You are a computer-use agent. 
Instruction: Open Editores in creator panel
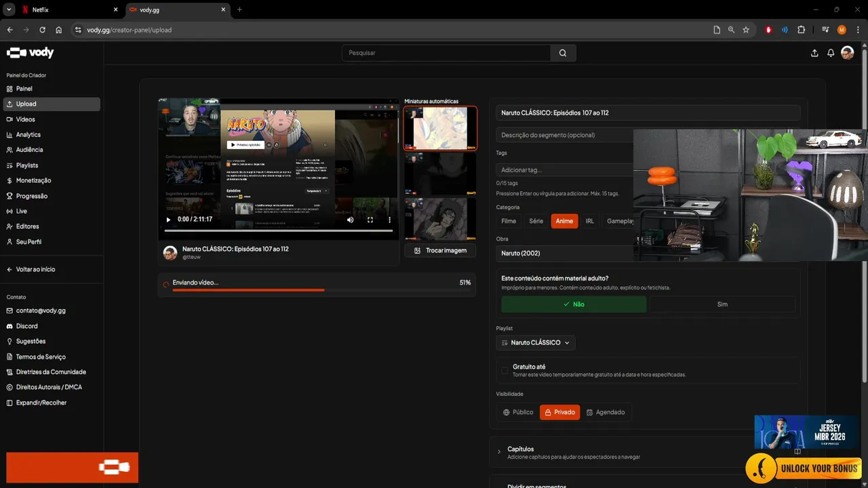tap(52, 226)
